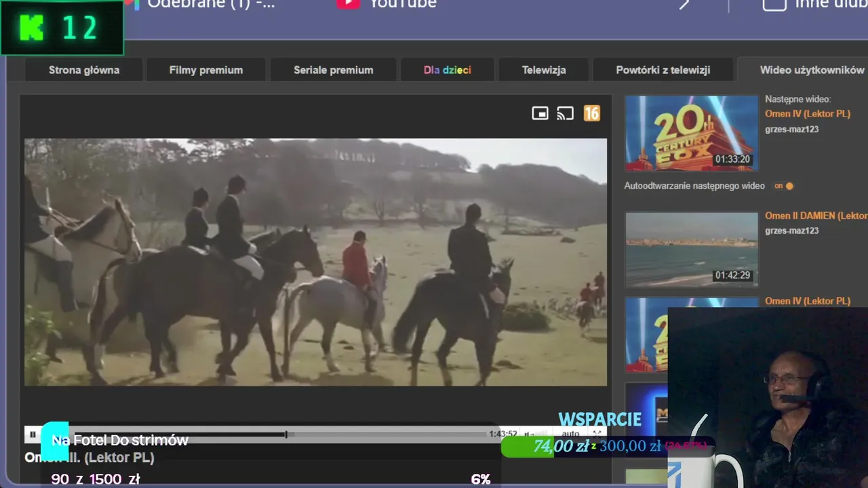The height and width of the screenshot is (488, 868).
Task: Open fullscreen mode in the video player
Action: (597, 434)
